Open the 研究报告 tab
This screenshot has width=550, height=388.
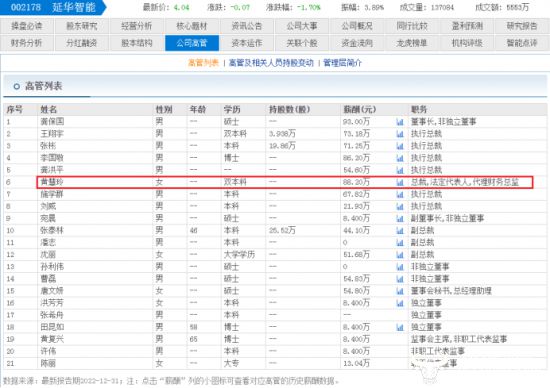click(x=522, y=26)
